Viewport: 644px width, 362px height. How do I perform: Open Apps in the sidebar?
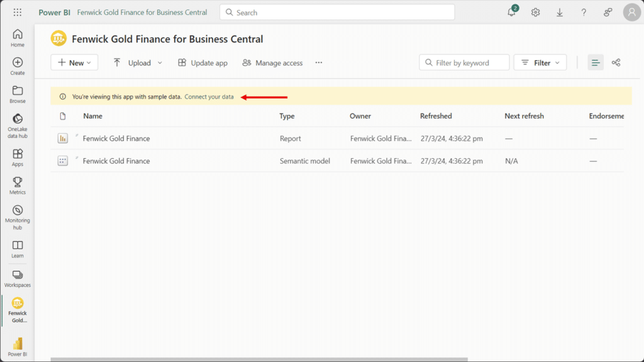tap(17, 158)
